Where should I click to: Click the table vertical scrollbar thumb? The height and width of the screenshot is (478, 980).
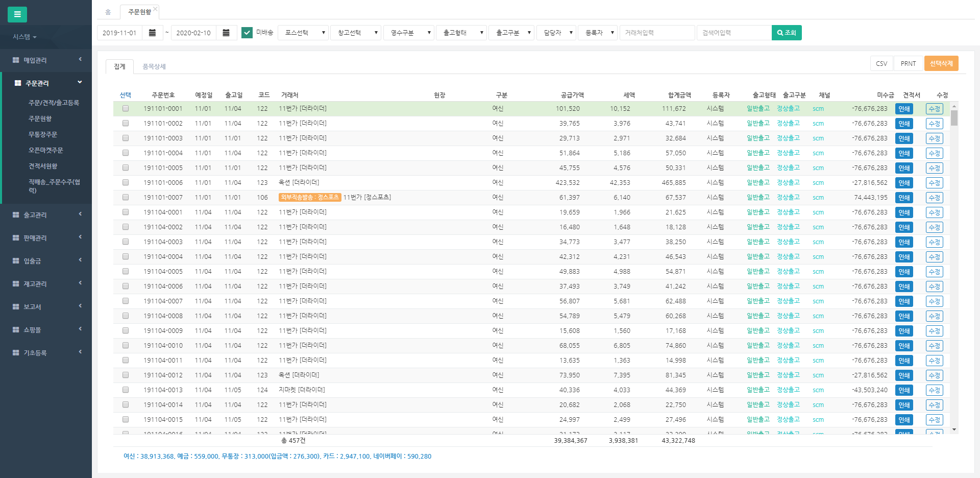point(954,117)
